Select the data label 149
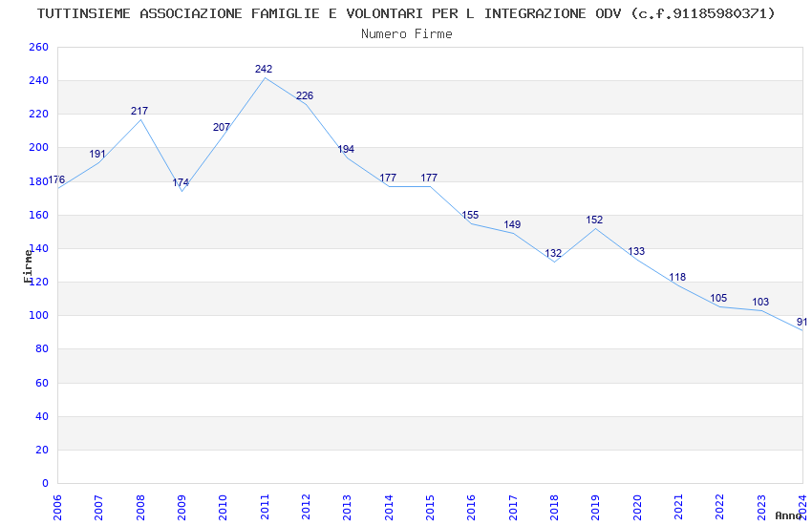The width and height of the screenshot is (812, 525). click(512, 224)
